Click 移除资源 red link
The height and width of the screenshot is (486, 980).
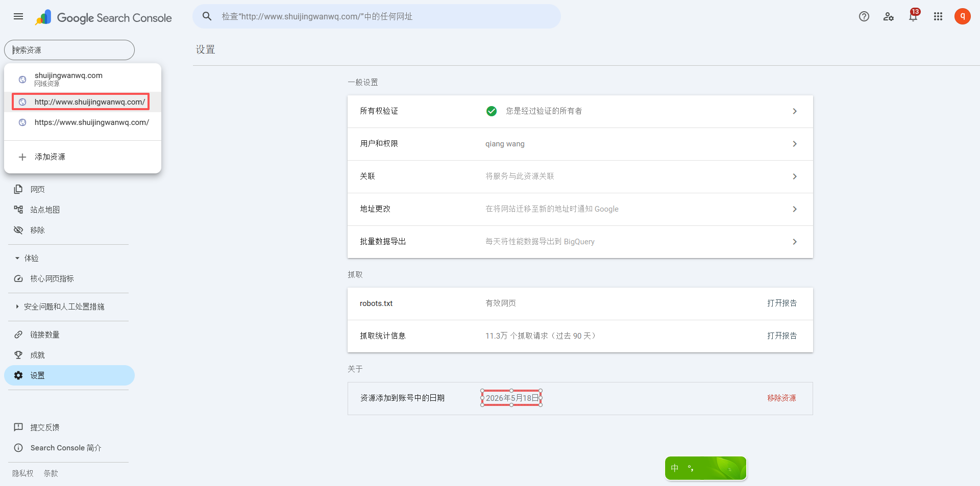tap(781, 398)
